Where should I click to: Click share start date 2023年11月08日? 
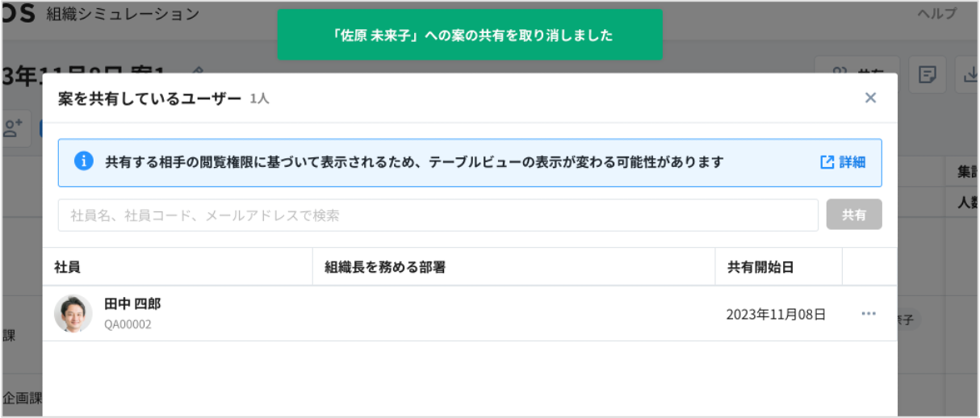tap(776, 315)
